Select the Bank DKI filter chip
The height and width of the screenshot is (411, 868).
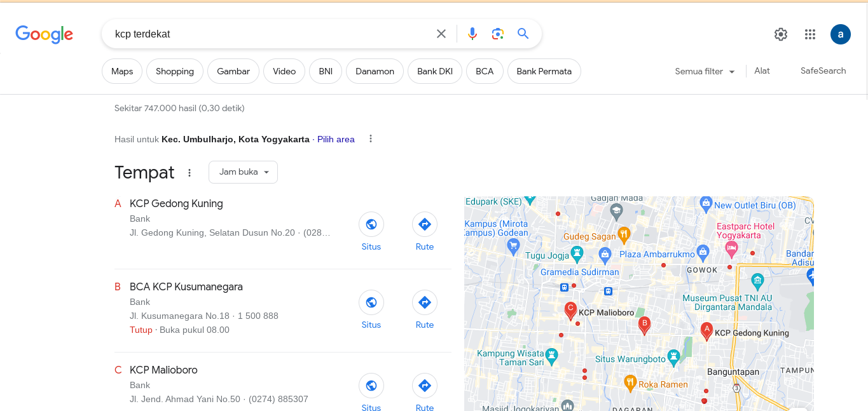435,71
